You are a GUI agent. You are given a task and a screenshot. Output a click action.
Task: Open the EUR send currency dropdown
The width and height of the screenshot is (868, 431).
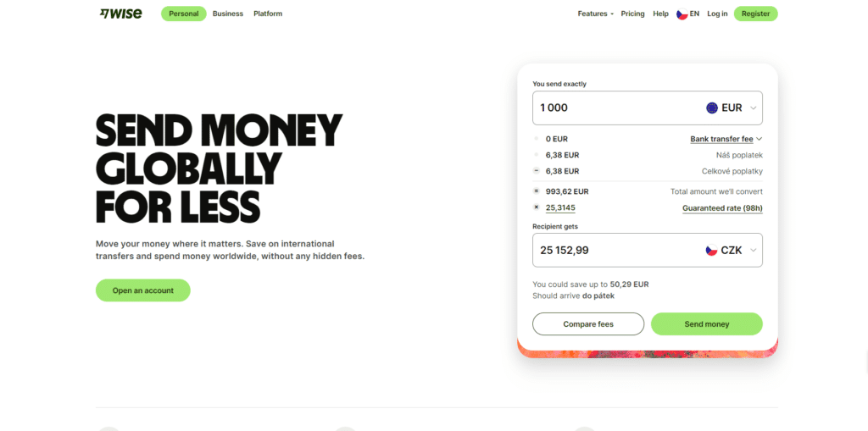click(x=733, y=108)
